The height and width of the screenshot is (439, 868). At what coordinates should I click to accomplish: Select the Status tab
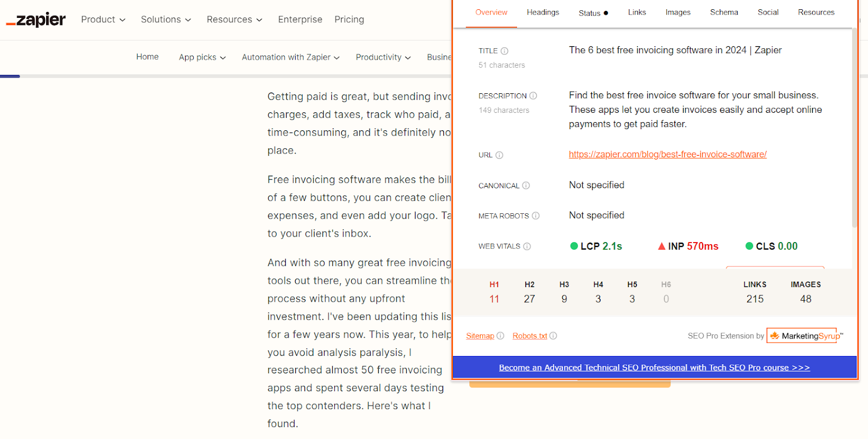pos(593,13)
